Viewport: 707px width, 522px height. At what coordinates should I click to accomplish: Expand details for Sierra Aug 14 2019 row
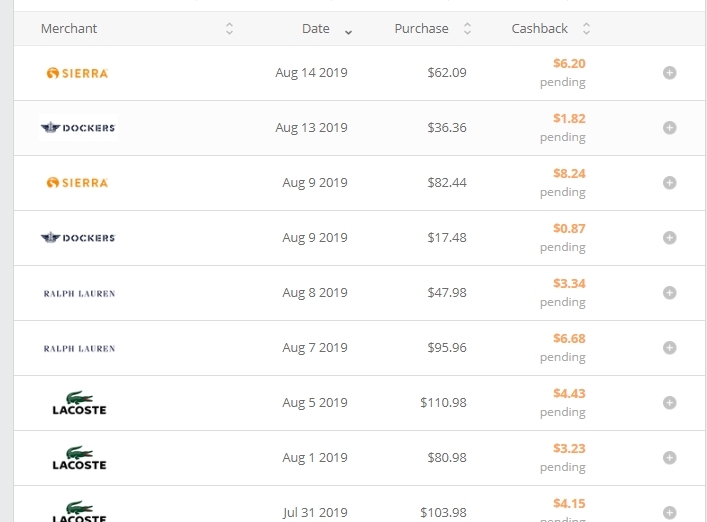tap(669, 73)
